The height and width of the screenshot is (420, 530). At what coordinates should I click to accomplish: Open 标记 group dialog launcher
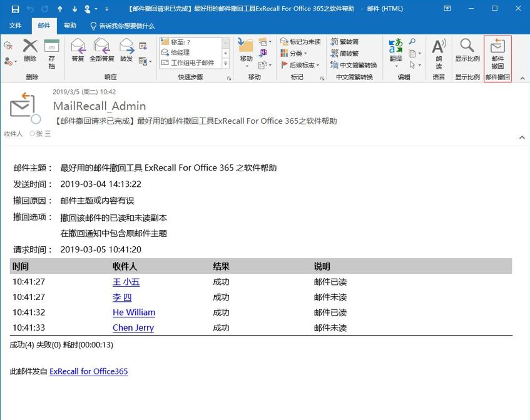coord(322,78)
